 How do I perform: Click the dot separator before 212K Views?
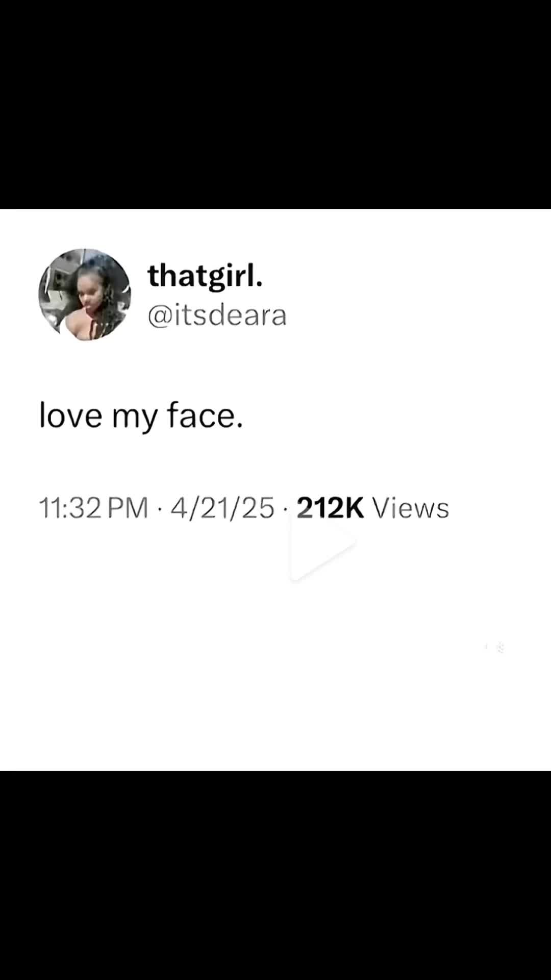click(285, 509)
